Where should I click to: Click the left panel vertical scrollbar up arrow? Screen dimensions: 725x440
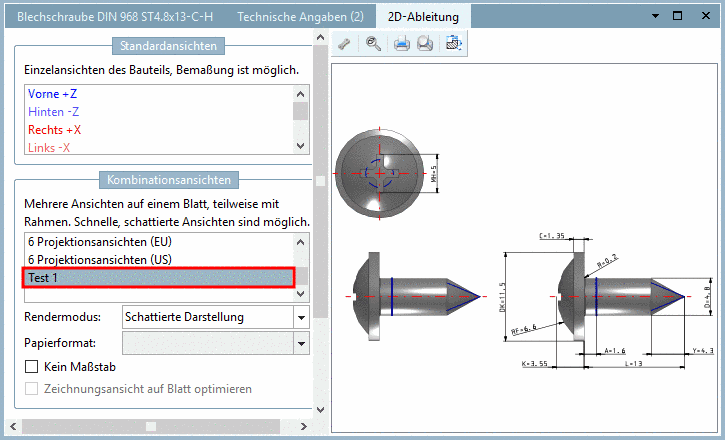click(320, 37)
